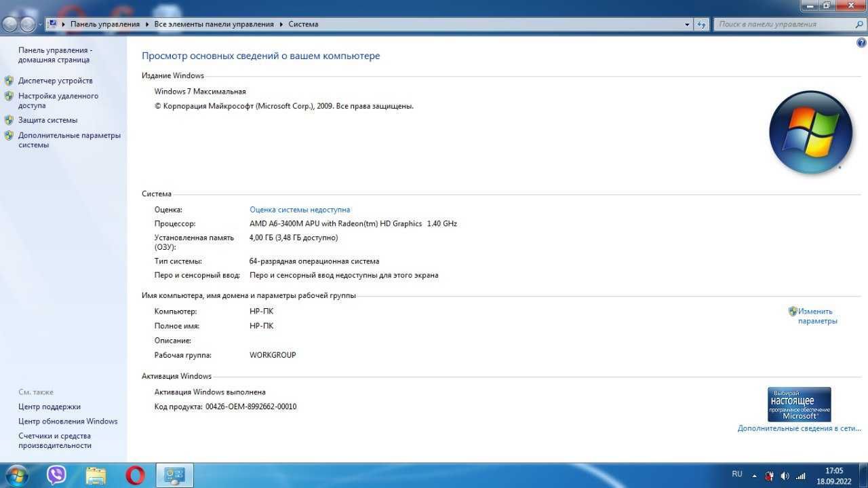Screen dimensions: 868x488
Task: Open Windows Explorer folder icon in taskbar
Action: point(96,476)
